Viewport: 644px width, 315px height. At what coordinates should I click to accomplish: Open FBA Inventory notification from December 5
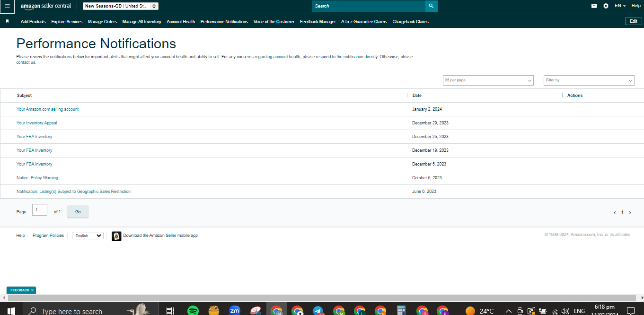point(34,164)
